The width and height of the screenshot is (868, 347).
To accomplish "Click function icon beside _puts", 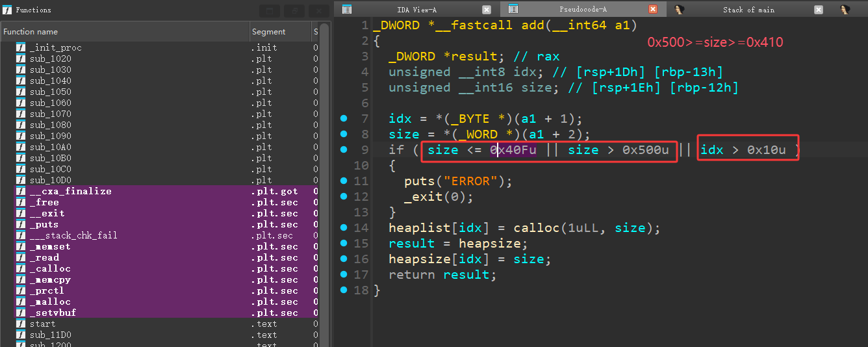I will point(21,224).
